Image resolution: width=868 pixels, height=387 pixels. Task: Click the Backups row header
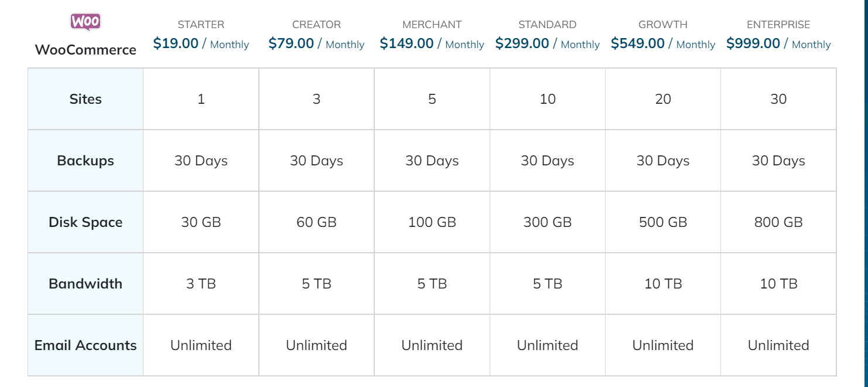[86, 161]
